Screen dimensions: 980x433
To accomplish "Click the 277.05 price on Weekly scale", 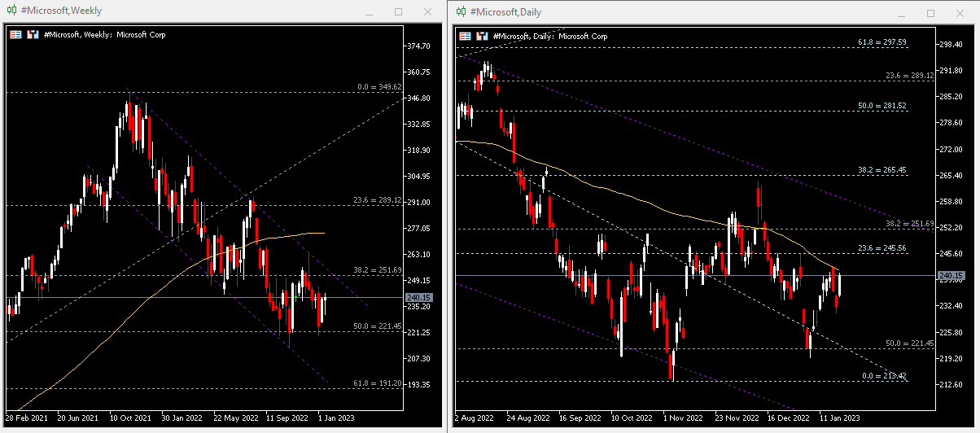I will pos(418,229).
